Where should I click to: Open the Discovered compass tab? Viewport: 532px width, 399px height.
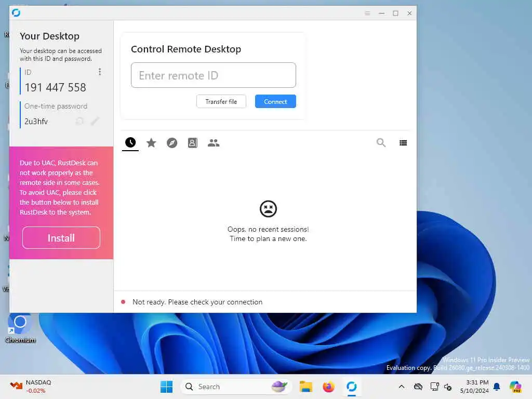click(172, 143)
